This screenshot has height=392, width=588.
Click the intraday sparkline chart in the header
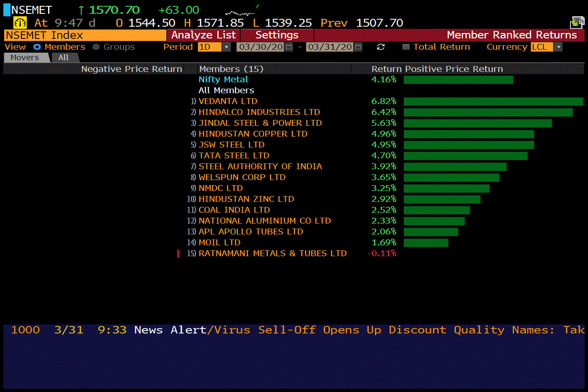[240, 13]
